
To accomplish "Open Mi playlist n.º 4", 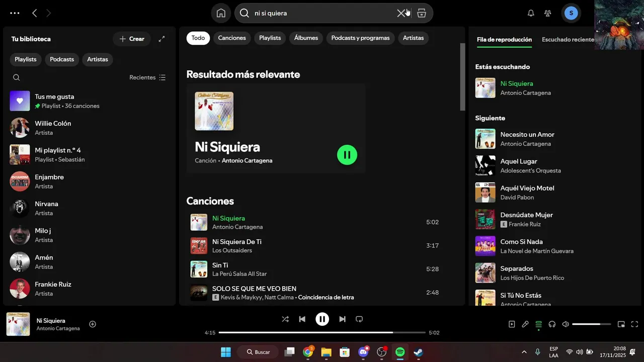I will (x=89, y=154).
